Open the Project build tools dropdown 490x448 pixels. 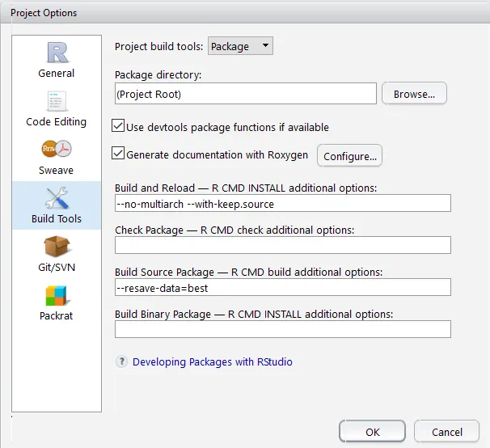pyautogui.click(x=240, y=46)
